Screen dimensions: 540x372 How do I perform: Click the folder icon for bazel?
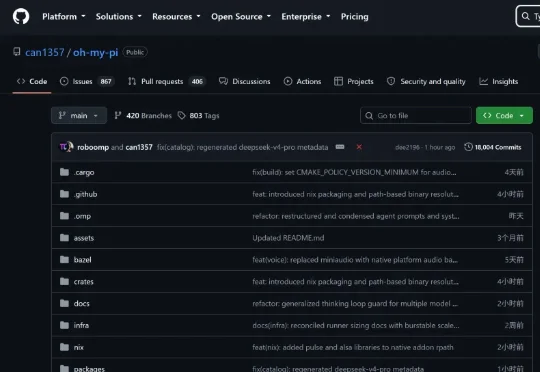point(64,259)
